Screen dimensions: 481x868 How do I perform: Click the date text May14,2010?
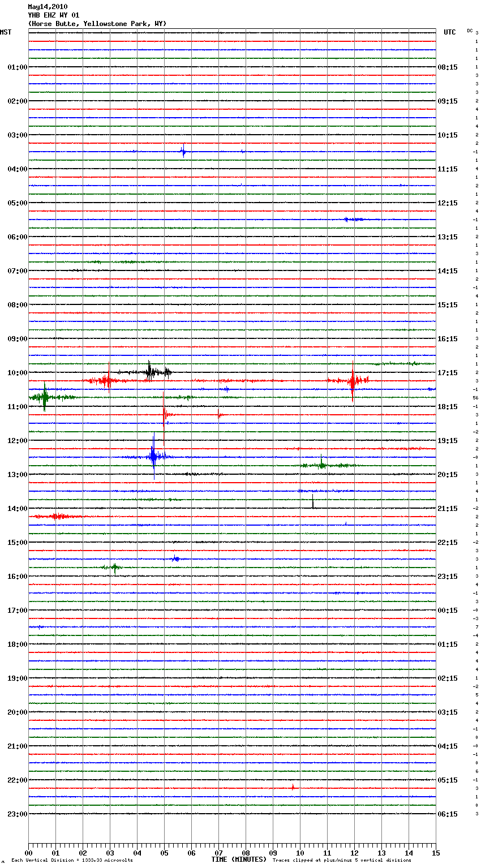48,7
